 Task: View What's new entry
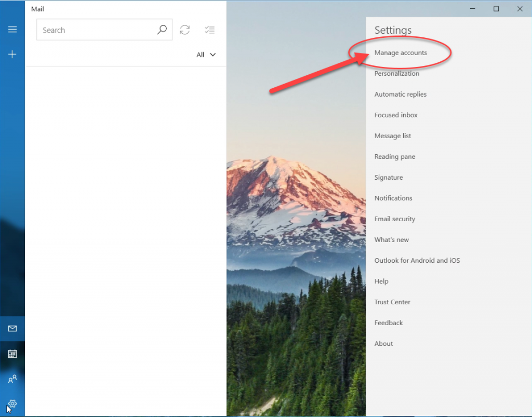(x=392, y=240)
